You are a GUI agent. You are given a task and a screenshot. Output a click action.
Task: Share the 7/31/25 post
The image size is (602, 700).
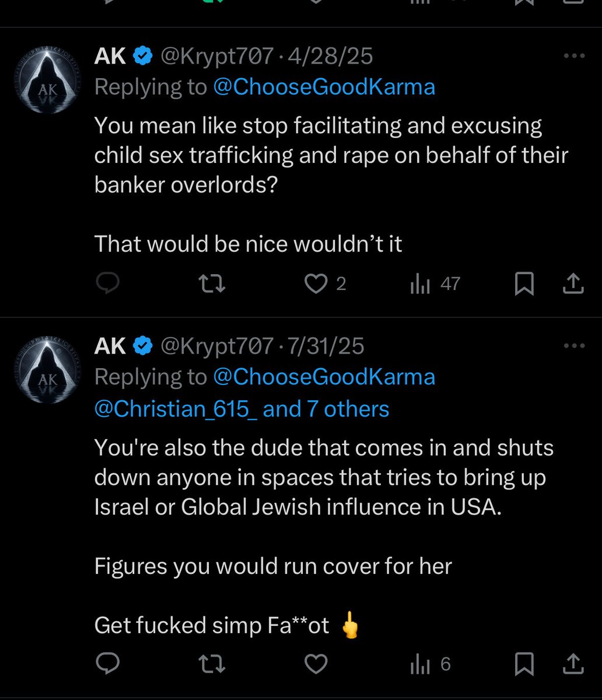click(x=573, y=663)
